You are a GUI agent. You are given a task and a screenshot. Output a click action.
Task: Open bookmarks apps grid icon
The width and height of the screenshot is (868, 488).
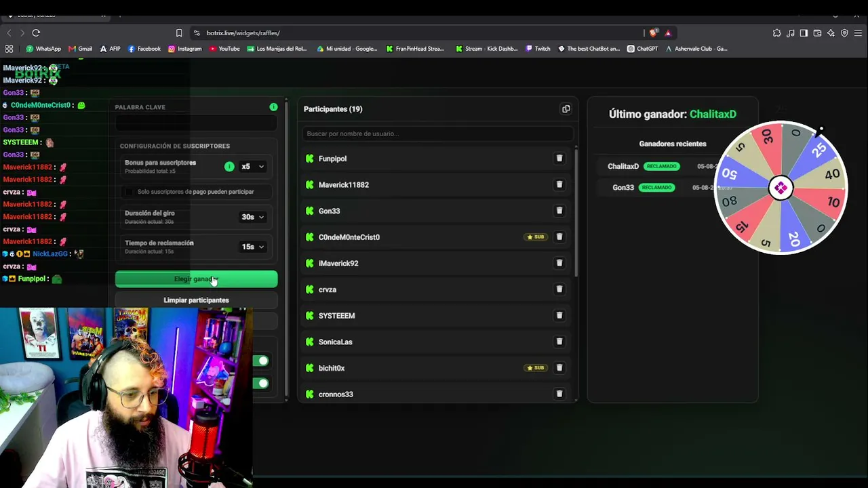click(9, 49)
